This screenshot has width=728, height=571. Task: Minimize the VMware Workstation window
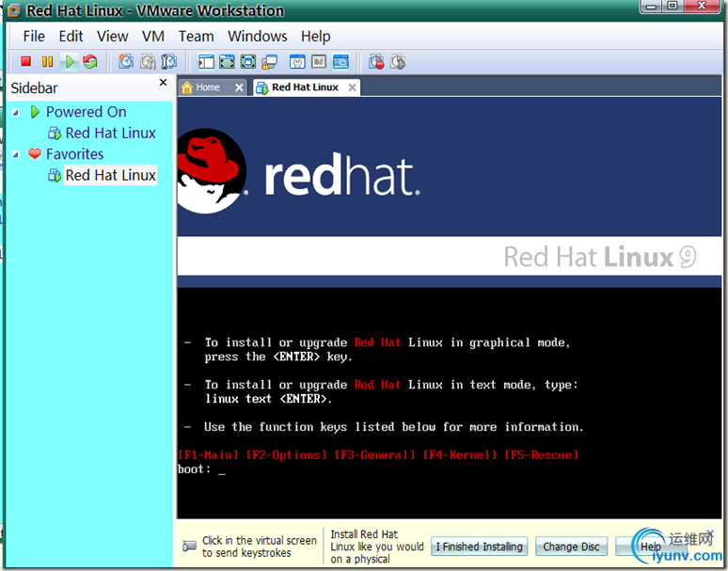[652, 7]
